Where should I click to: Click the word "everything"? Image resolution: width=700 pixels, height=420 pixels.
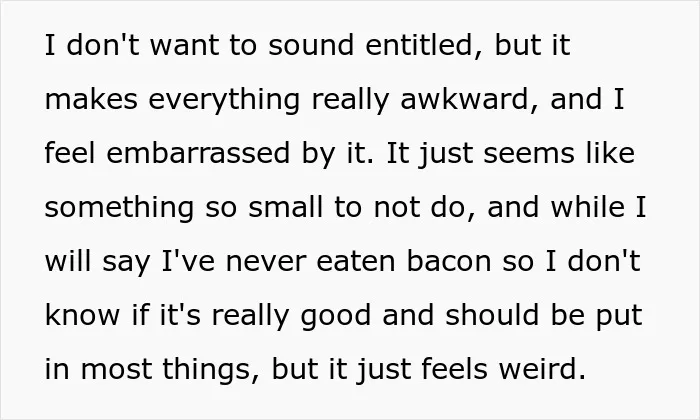(x=224, y=101)
